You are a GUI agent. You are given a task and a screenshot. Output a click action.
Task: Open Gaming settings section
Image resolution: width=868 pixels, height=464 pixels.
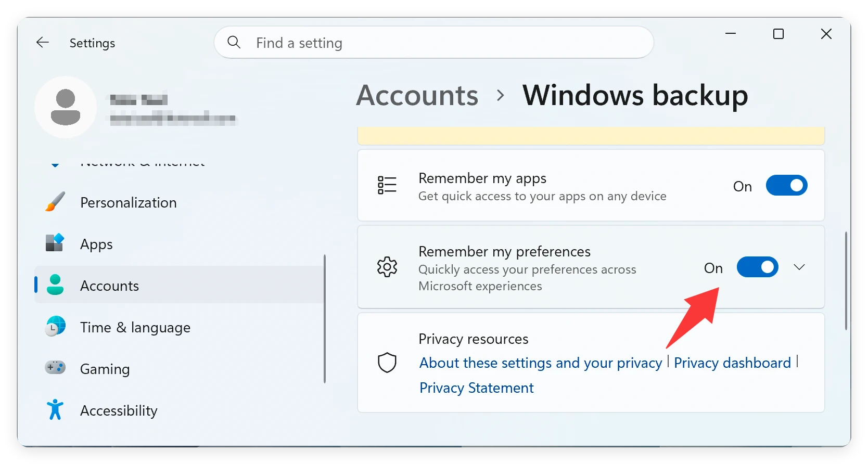click(x=180, y=369)
